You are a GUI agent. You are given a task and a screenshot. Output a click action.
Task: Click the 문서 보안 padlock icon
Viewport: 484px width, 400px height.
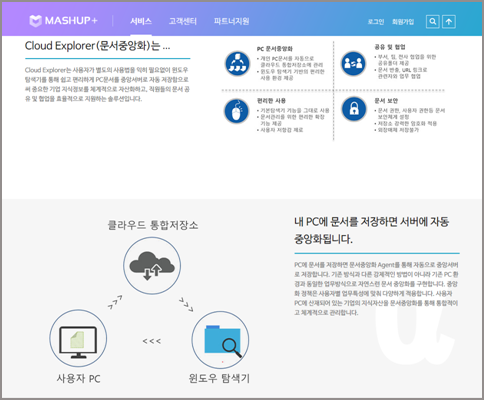coord(354,109)
